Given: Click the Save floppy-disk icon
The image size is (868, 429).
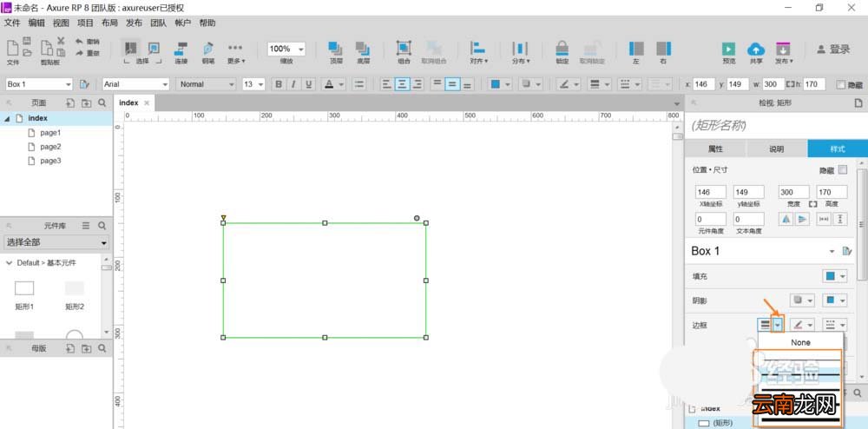Looking at the screenshot, I should 27,41.
